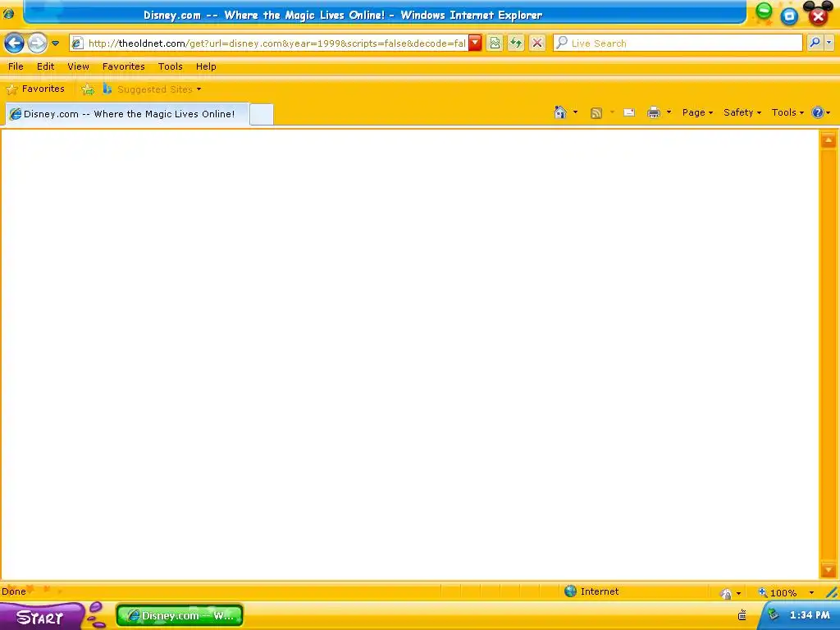
Task: Click the Read Mail envelope icon
Action: [629, 112]
